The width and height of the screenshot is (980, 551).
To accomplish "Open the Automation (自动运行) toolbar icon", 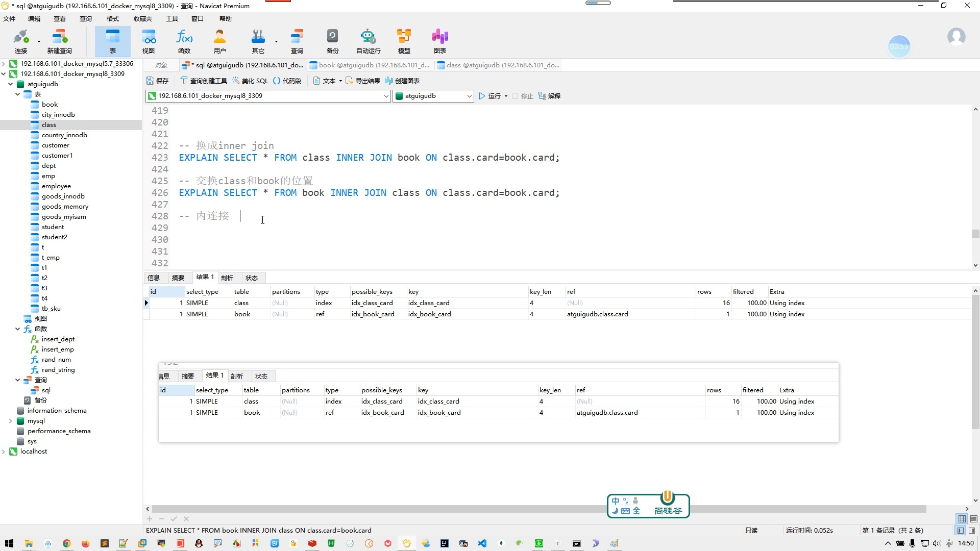I will pos(369,41).
